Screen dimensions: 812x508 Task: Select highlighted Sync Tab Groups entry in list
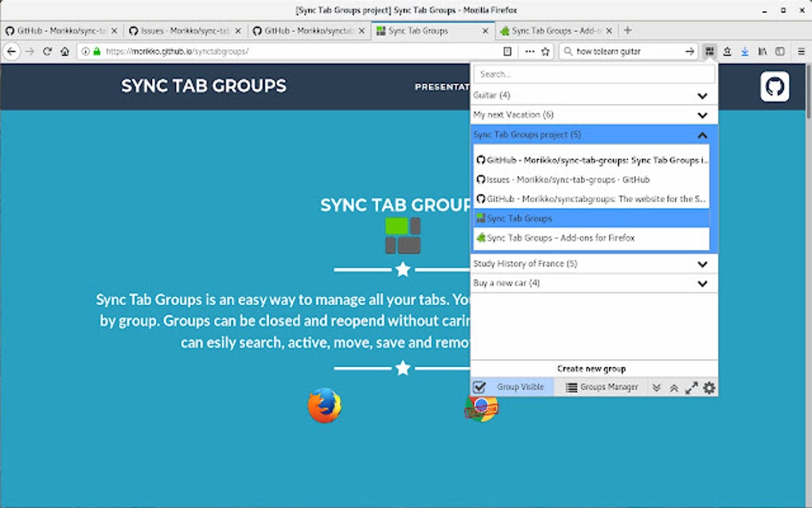(x=591, y=218)
